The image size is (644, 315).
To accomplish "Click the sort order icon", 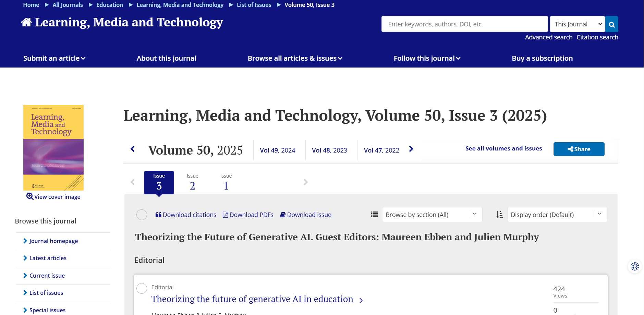I will point(500,215).
